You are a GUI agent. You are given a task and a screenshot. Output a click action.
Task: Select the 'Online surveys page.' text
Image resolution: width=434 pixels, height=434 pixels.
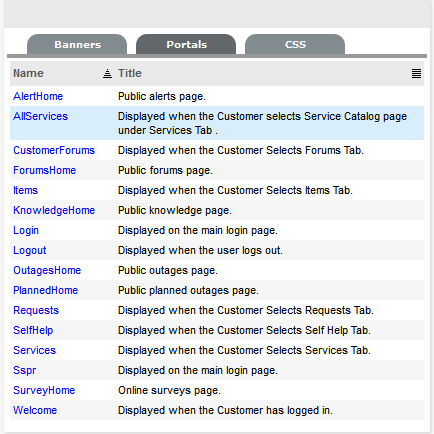169,390
